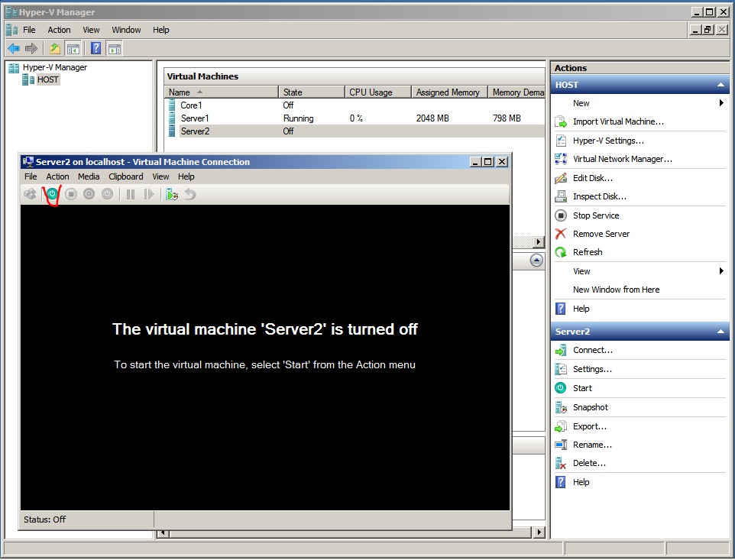This screenshot has height=560, width=735.
Task: Click the Hyper-V Settings icon in Actions
Action: 561,141
